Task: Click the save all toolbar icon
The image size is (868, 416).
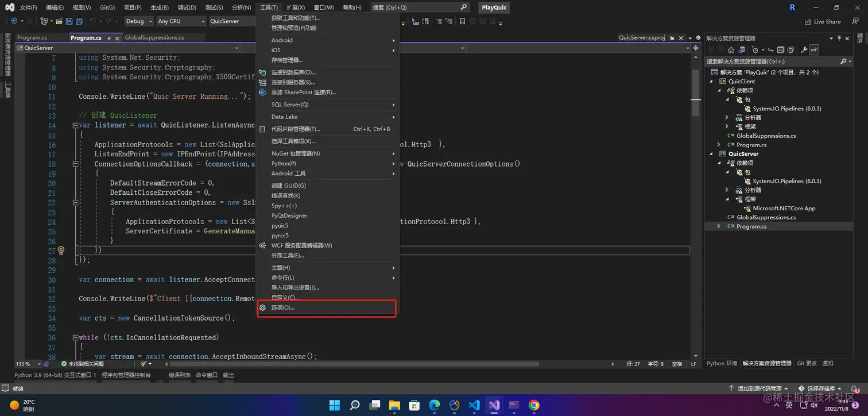Action: click(x=79, y=21)
